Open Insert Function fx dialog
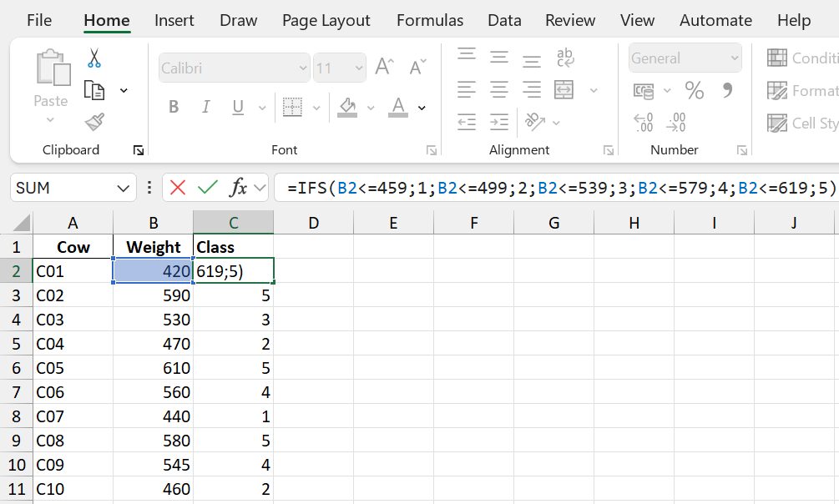Screen dimensions: 839x504 click(239, 188)
